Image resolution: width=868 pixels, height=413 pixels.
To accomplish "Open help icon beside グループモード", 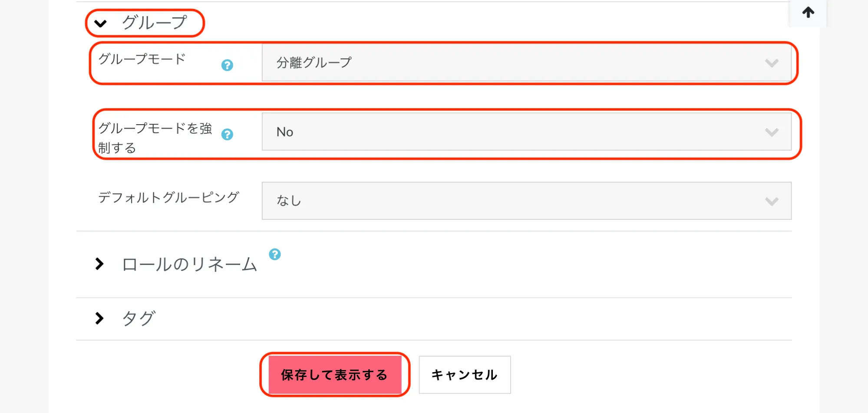I will pyautogui.click(x=227, y=65).
